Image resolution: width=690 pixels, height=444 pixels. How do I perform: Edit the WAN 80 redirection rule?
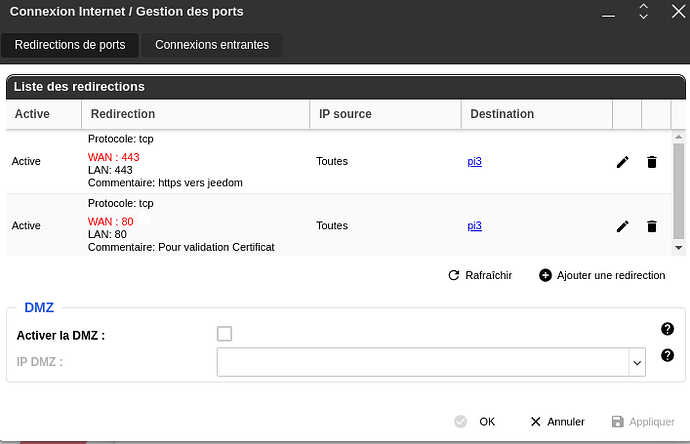[622, 226]
